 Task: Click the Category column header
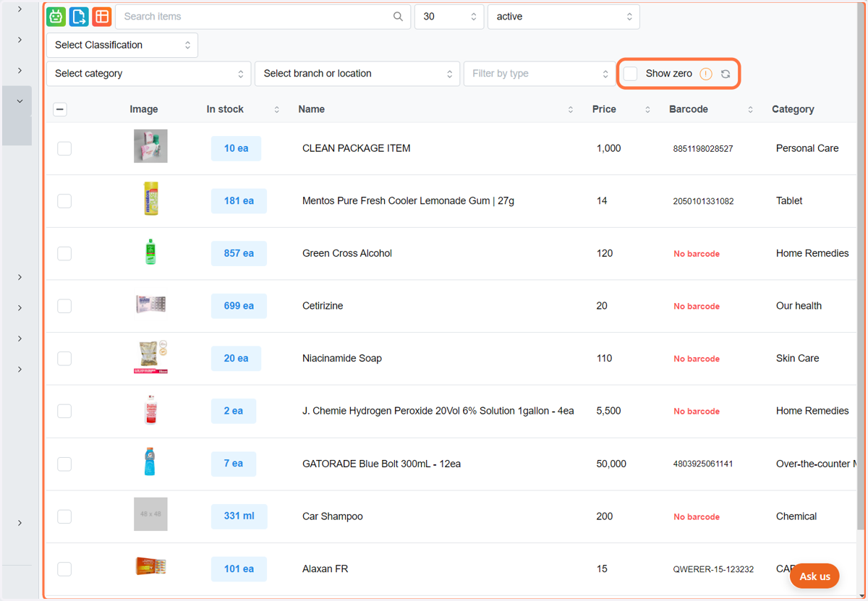[x=793, y=109]
